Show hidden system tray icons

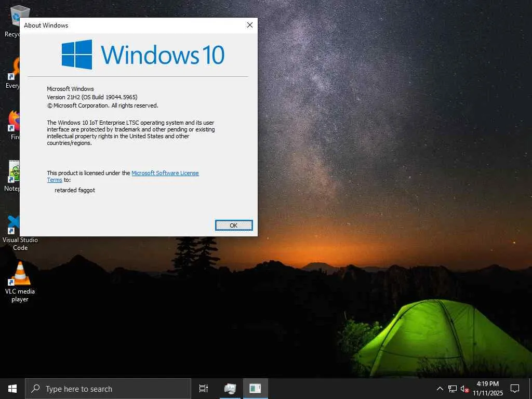click(440, 389)
